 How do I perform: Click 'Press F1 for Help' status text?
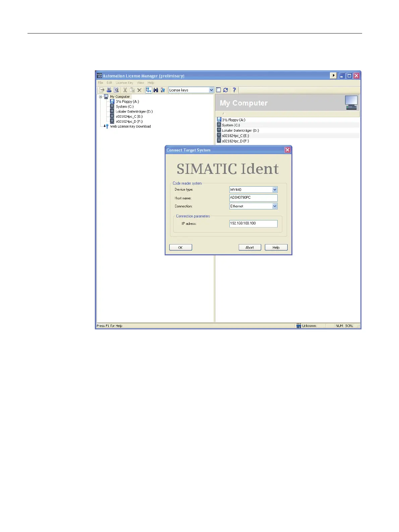tap(109, 326)
